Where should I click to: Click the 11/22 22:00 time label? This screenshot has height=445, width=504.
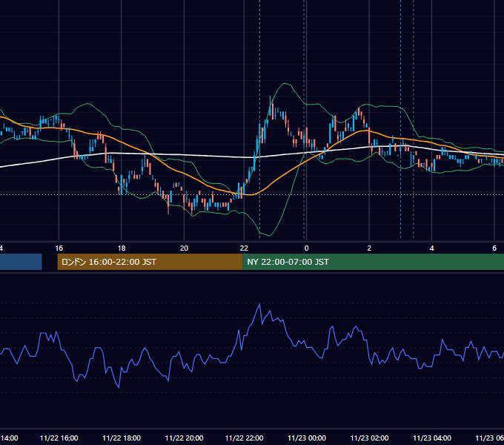pos(245,438)
